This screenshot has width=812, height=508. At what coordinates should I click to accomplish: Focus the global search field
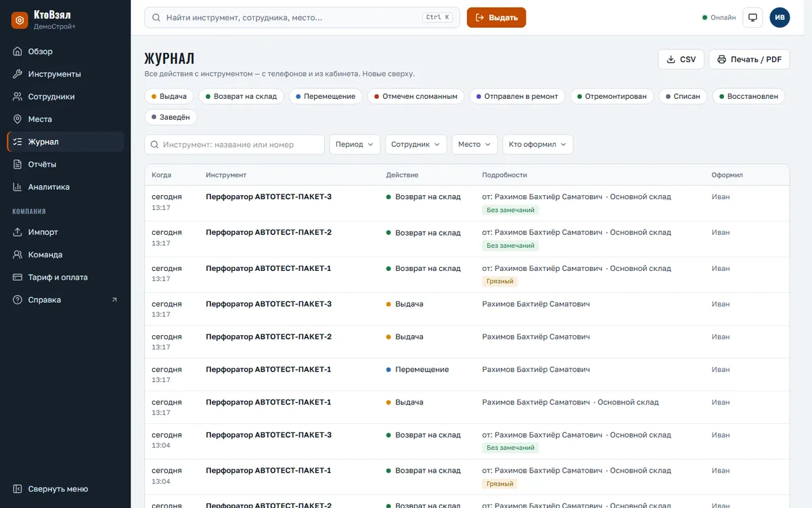pyautogui.click(x=302, y=18)
